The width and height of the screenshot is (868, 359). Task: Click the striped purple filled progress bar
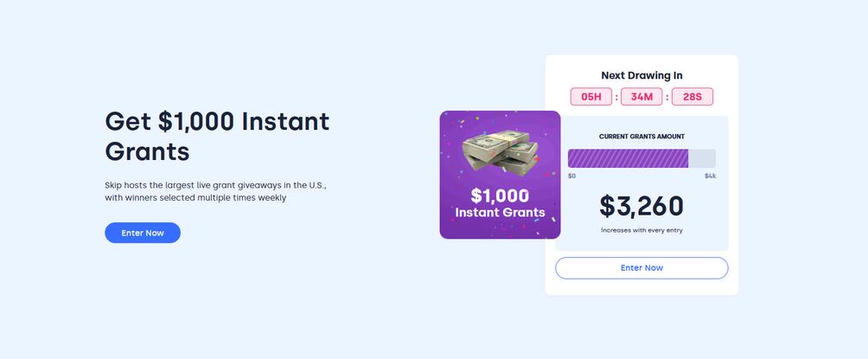coord(628,158)
